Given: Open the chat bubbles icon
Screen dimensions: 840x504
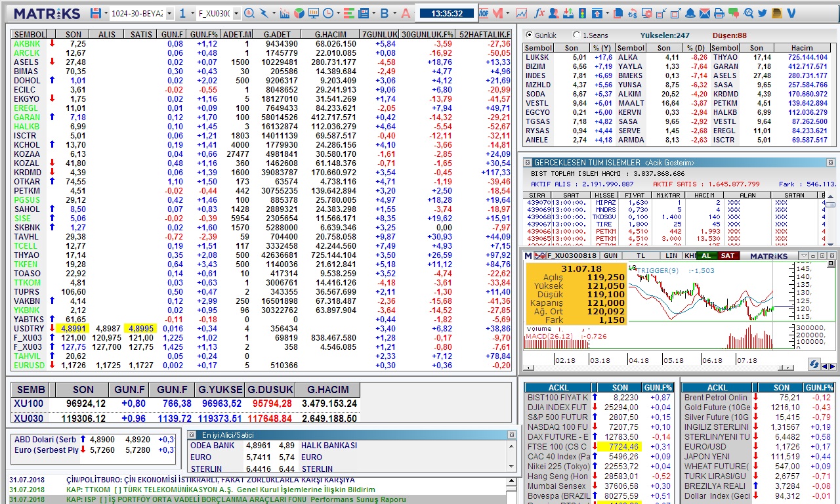Looking at the screenshot, I should pos(733,13).
